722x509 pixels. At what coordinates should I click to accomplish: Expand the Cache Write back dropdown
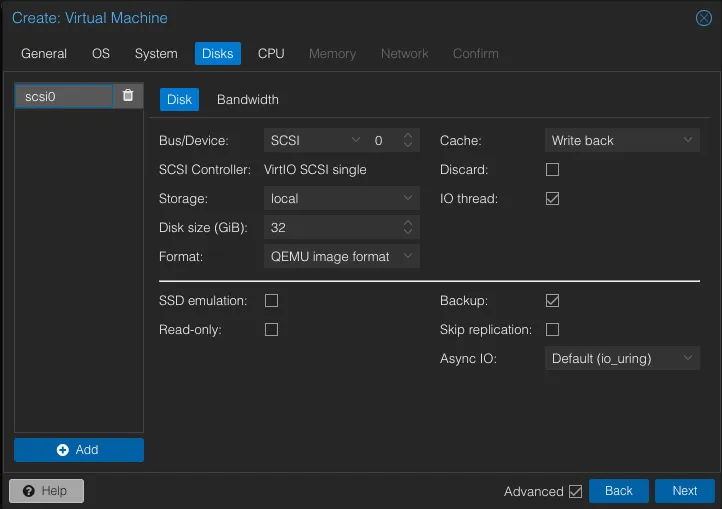(621, 141)
